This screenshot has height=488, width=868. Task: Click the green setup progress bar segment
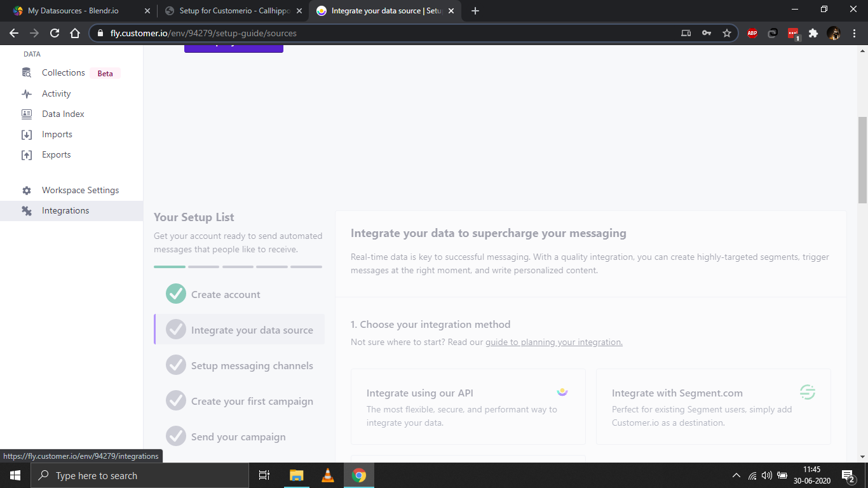(170, 267)
